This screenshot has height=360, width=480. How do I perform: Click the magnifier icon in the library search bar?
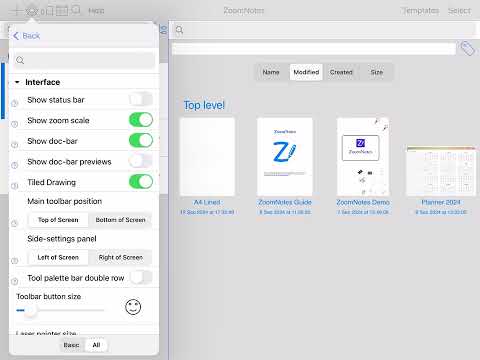179,30
